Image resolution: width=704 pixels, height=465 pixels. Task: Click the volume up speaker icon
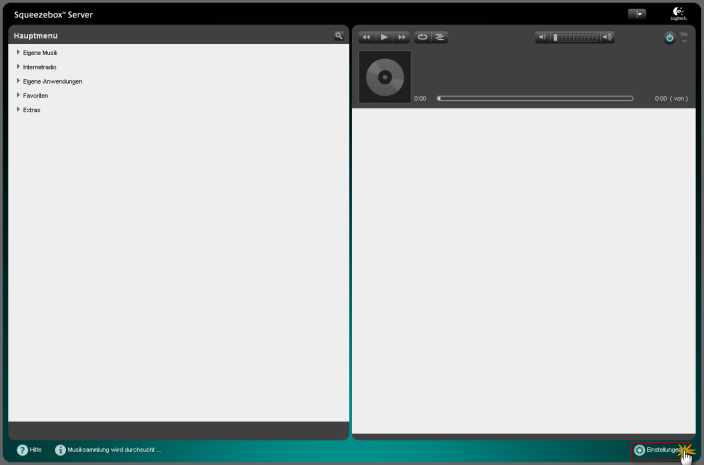coord(607,37)
